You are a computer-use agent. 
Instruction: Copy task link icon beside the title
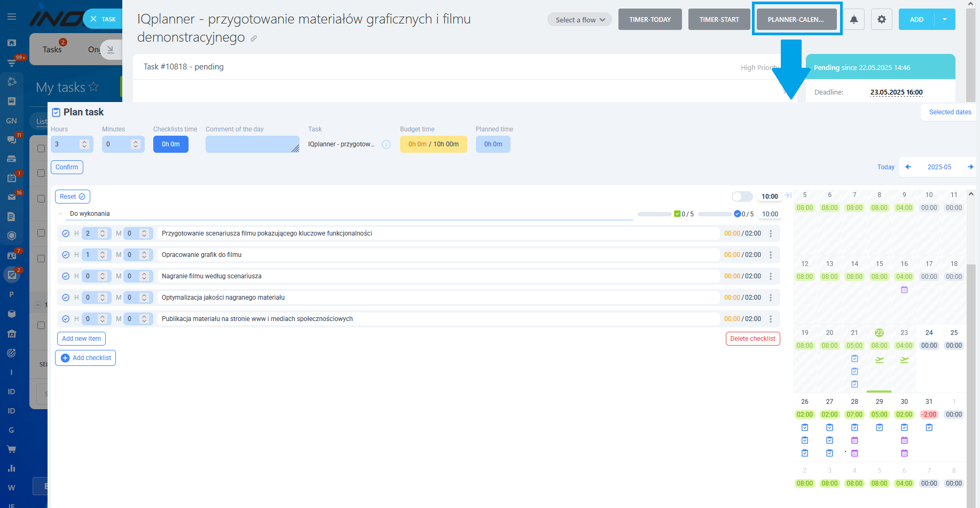point(254,38)
